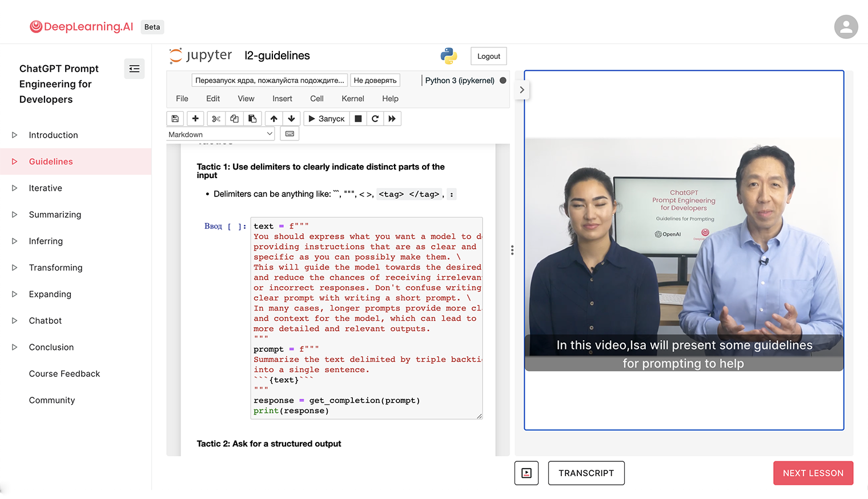This screenshot has width=868, height=499.
Task: Click the Python 3 (ipykernel) label
Action: pos(460,81)
